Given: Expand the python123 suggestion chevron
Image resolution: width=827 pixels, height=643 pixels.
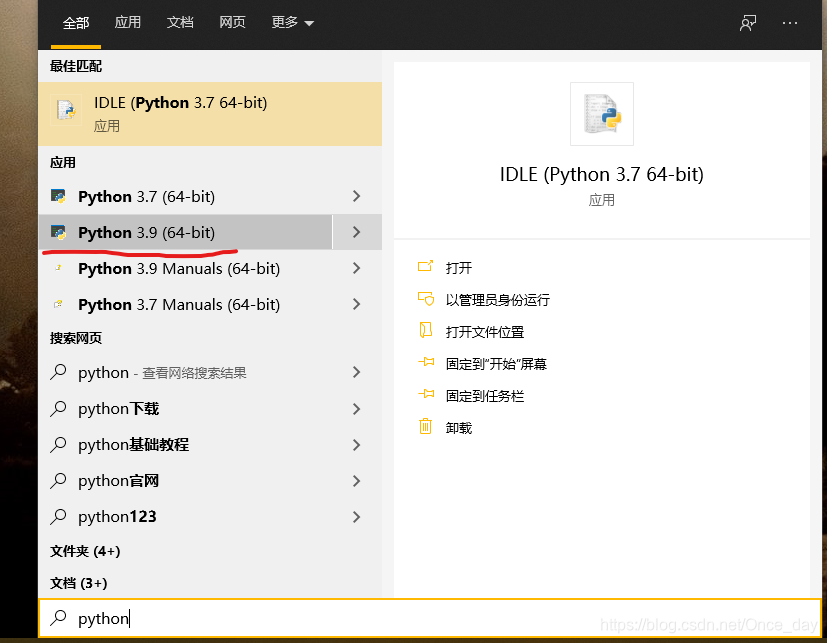Looking at the screenshot, I should 357,516.
